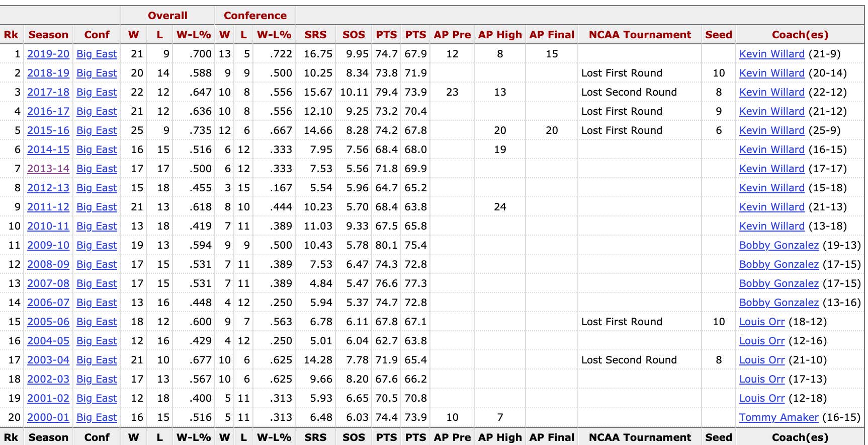
Task: Open Louis Orr link in 2005-06 row
Action: point(762,322)
